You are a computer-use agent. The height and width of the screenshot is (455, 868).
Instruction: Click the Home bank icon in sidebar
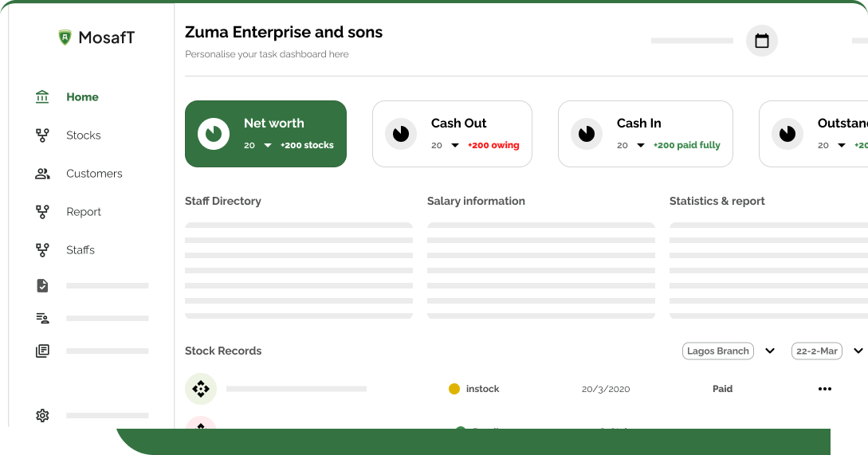[x=42, y=97]
